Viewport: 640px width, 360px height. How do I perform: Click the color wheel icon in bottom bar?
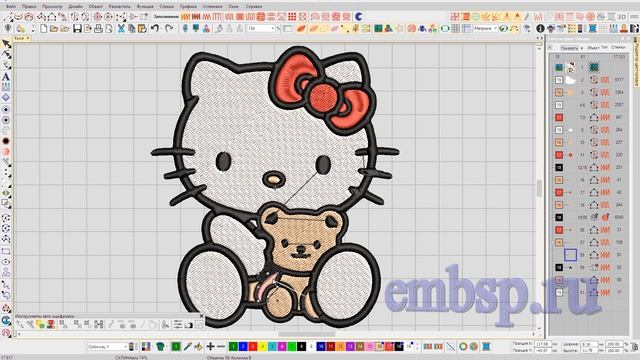coord(463,347)
